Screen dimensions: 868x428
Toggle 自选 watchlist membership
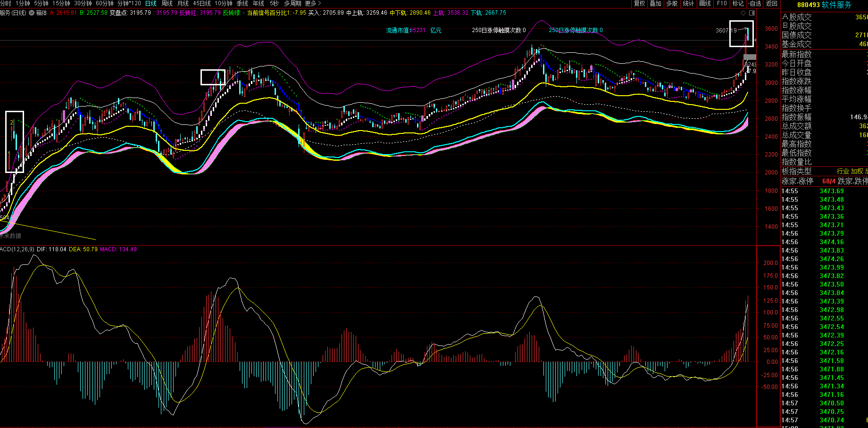755,4
